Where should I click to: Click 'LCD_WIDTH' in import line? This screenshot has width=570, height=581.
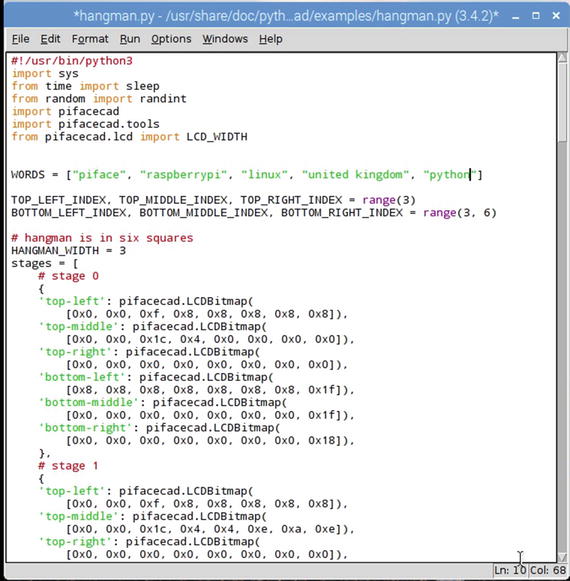(x=217, y=137)
